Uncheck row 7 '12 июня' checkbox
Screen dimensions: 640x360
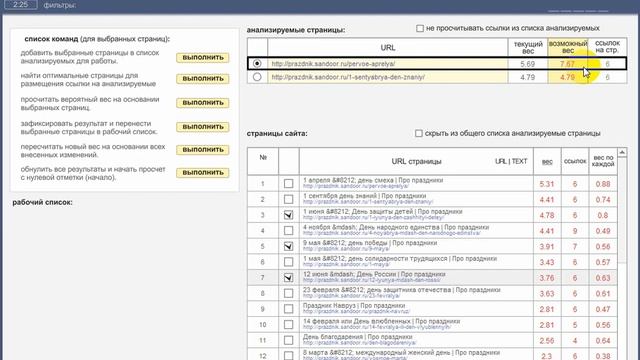tap(288, 278)
